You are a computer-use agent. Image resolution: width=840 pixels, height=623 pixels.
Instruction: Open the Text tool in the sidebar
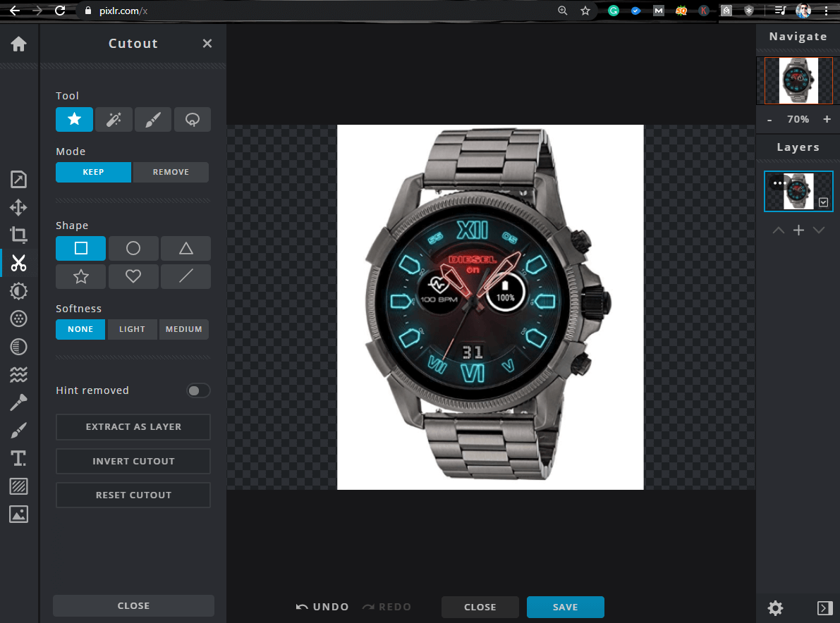(18, 458)
